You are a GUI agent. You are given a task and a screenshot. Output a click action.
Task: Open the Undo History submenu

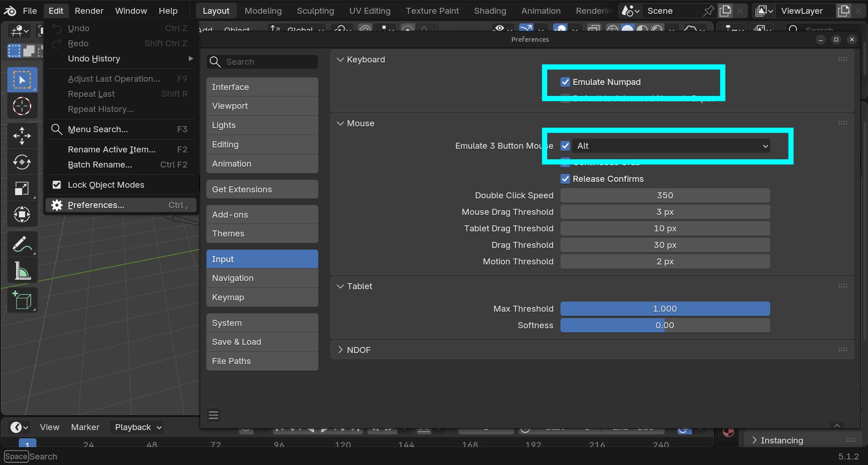(122, 59)
